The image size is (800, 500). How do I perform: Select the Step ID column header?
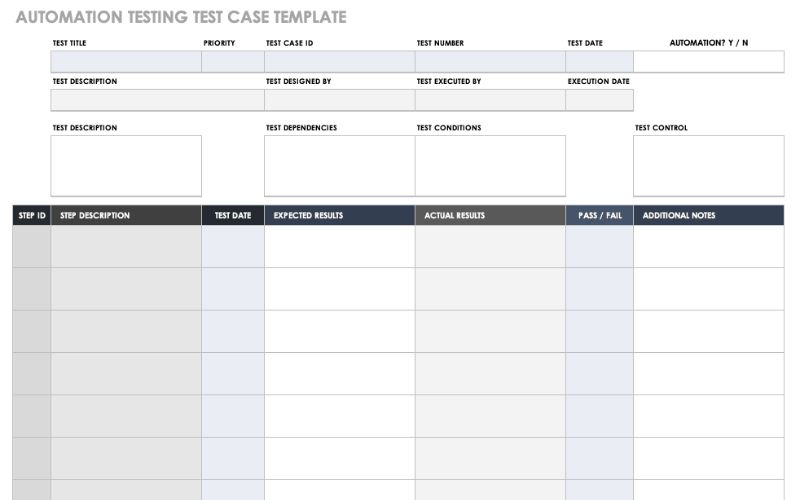tap(32, 216)
